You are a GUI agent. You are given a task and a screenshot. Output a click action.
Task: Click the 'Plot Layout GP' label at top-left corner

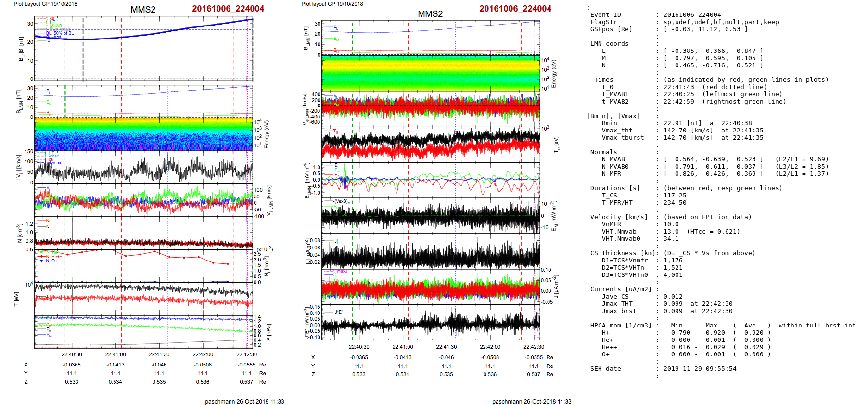click(45, 4)
